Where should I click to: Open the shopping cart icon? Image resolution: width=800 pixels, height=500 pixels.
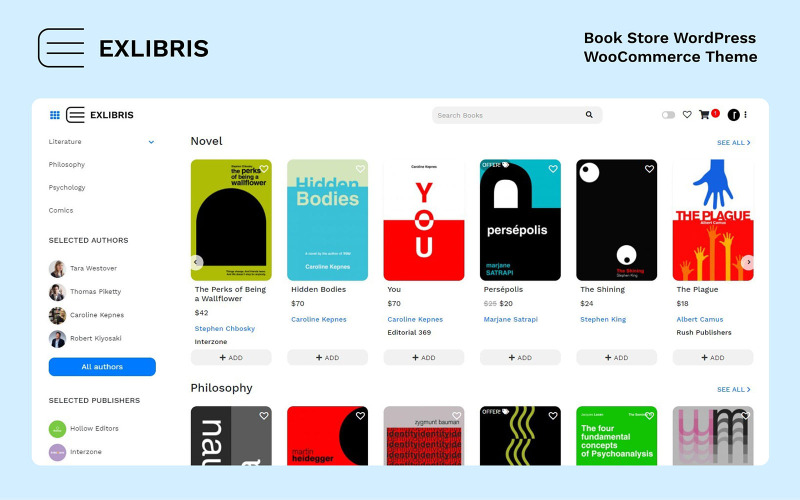[x=704, y=115]
